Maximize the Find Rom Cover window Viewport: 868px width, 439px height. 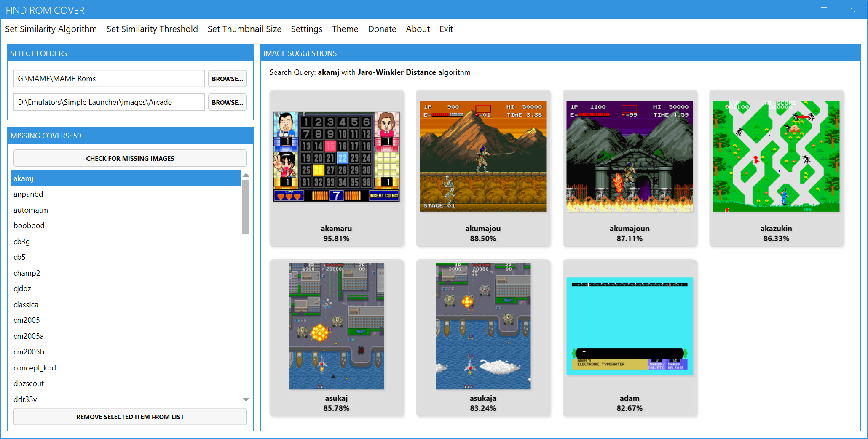click(x=824, y=10)
